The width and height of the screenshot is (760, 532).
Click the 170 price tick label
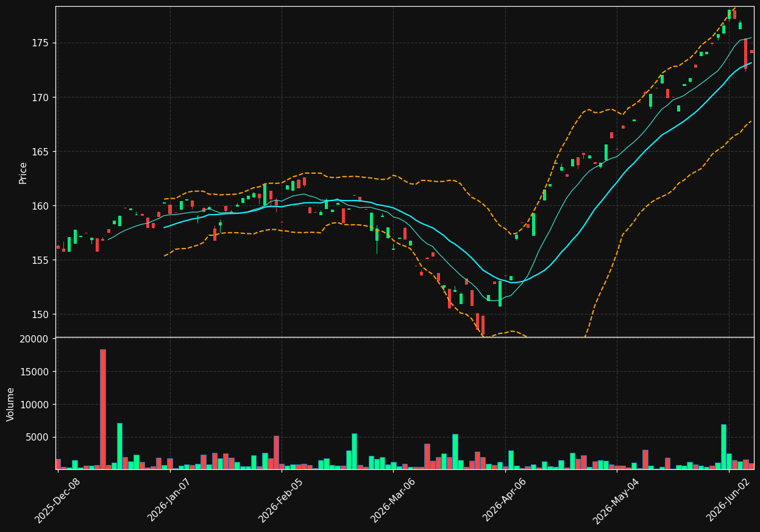[x=40, y=98]
